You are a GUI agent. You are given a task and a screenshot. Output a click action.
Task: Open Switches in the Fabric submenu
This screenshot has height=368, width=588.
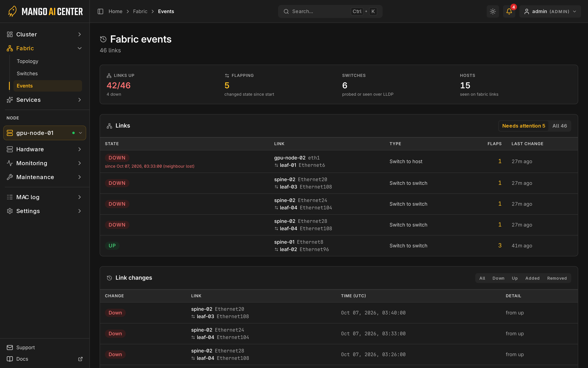(x=27, y=73)
